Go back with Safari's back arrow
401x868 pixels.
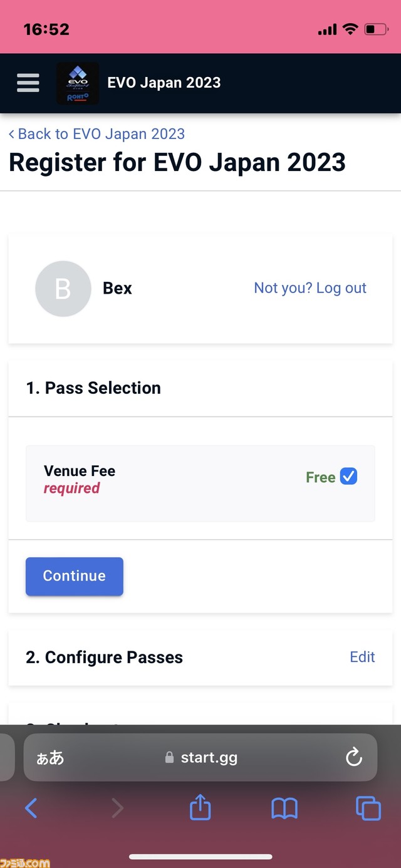[x=31, y=809]
